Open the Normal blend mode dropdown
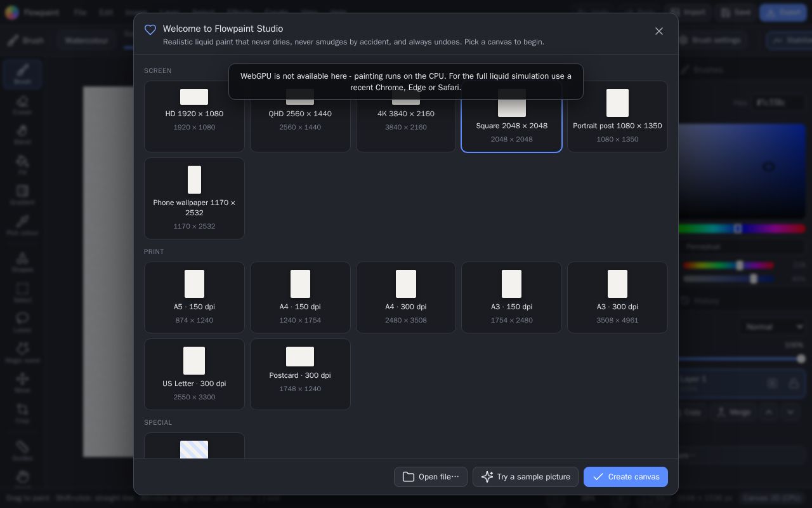This screenshot has width=812, height=508. click(773, 327)
